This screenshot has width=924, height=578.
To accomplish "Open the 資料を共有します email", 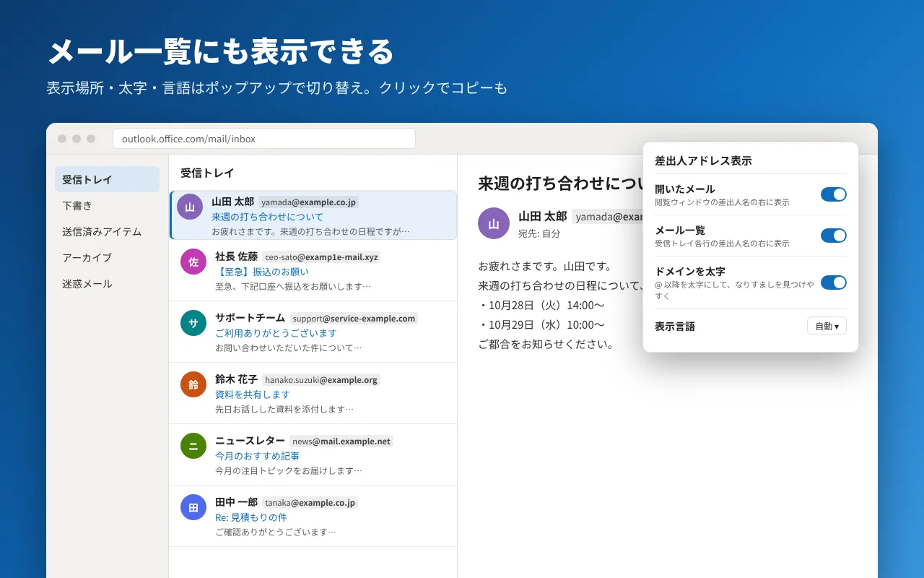I will pos(253,394).
